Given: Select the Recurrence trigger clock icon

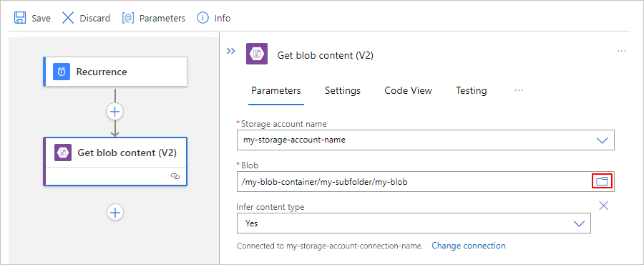Looking at the screenshot, I should [x=62, y=72].
